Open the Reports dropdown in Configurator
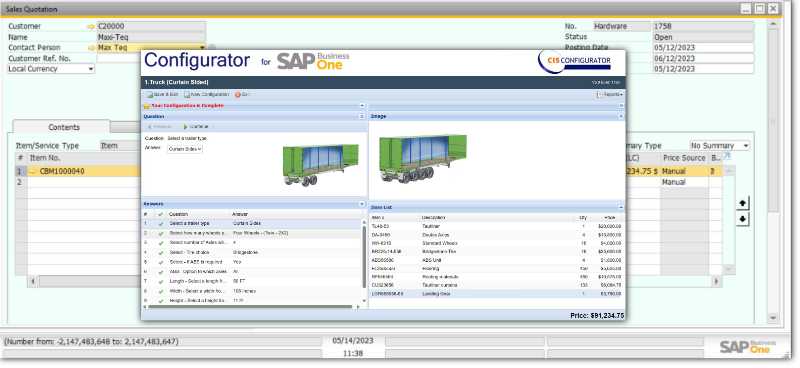This screenshot has width=800, height=368. pos(611,94)
